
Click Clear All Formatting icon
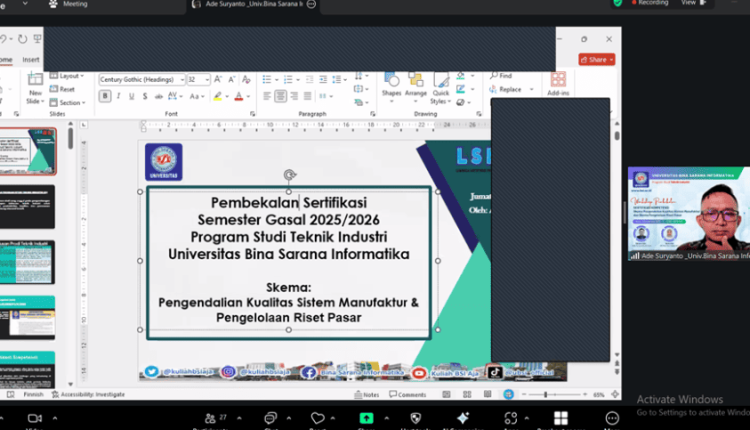(x=246, y=79)
